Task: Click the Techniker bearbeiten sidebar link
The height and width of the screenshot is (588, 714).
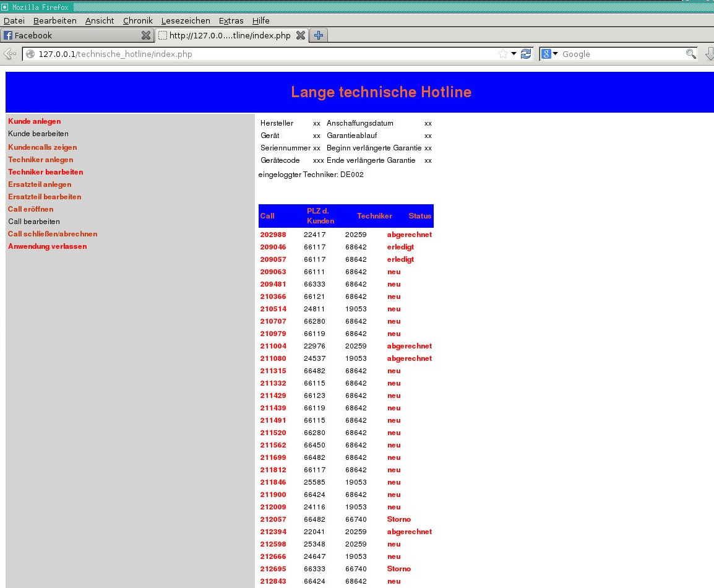Action: point(45,172)
